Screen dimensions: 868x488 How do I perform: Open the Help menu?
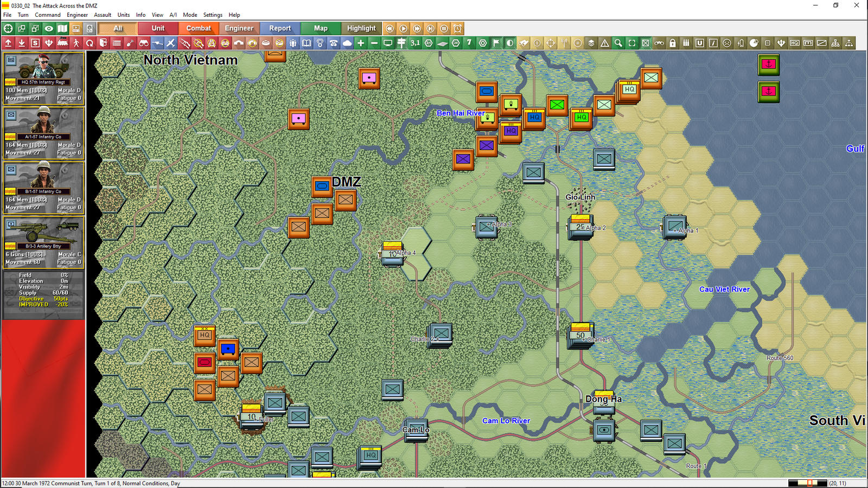(234, 15)
